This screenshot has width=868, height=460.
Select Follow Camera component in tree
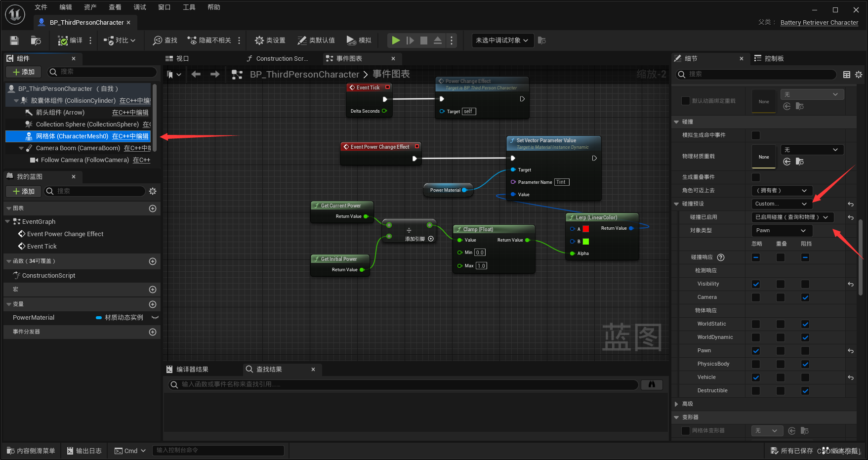point(84,160)
